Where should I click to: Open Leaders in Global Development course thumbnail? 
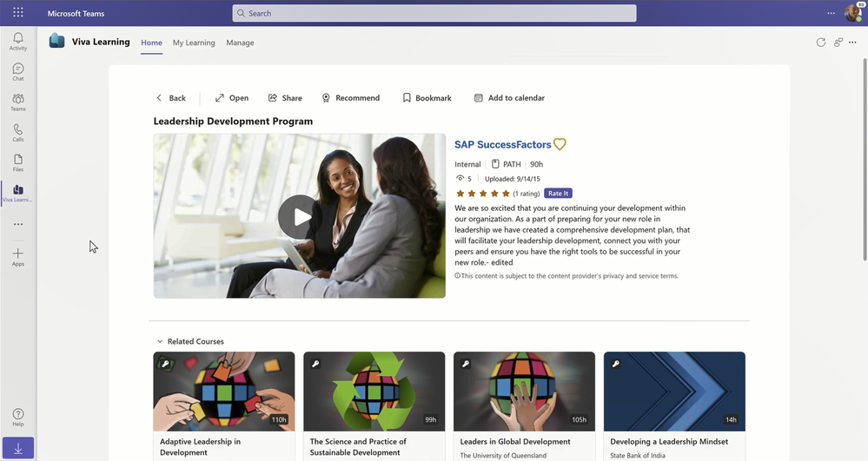[524, 392]
